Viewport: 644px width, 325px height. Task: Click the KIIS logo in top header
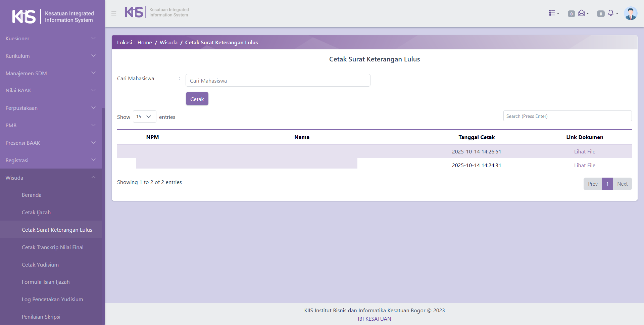tap(156, 12)
